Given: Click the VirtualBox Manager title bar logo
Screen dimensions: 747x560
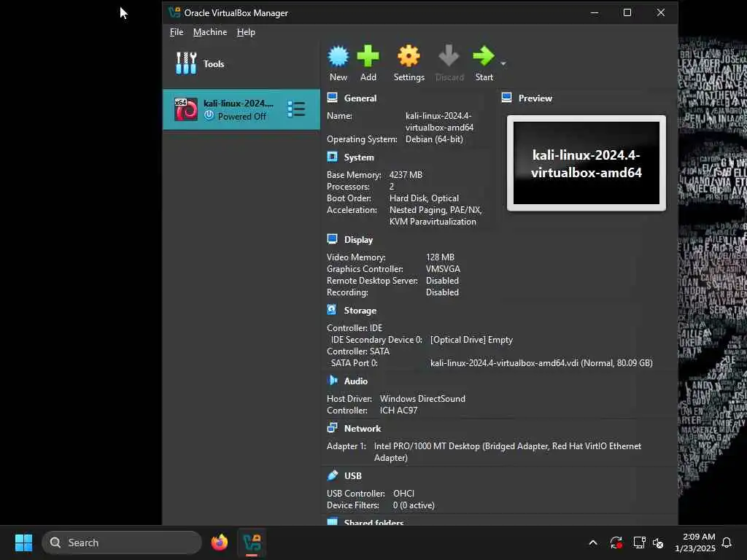Looking at the screenshot, I should tap(174, 12).
